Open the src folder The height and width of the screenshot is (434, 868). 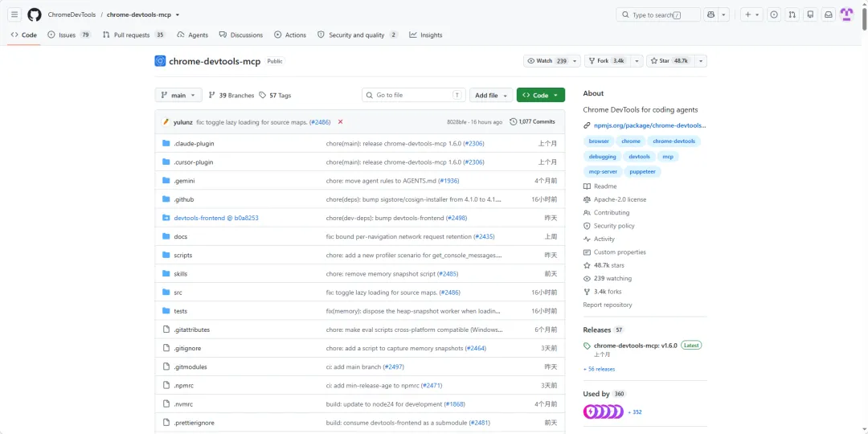point(178,293)
